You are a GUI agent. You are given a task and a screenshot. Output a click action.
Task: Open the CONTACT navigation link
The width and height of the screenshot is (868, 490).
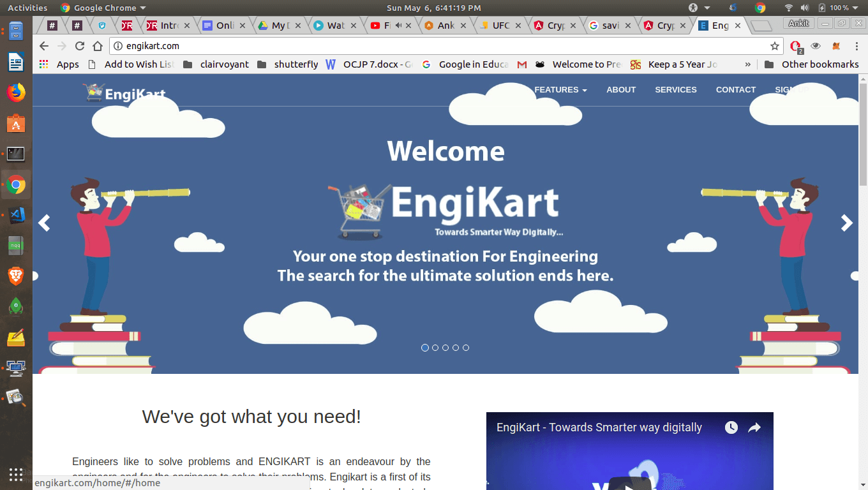[735, 90]
